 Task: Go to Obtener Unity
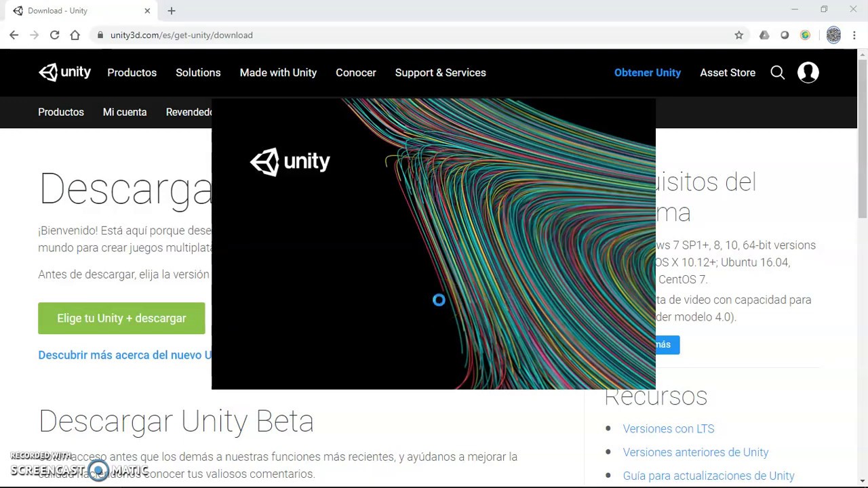[648, 73]
